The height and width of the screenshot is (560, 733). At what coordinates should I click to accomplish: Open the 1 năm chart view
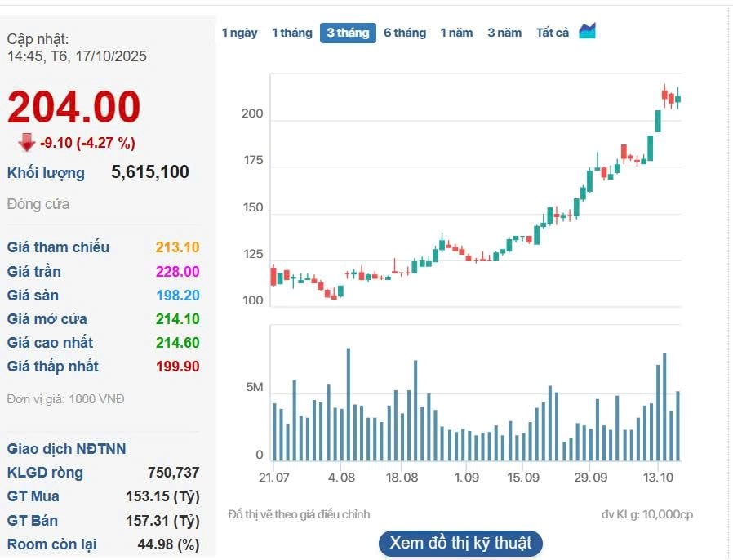click(456, 33)
